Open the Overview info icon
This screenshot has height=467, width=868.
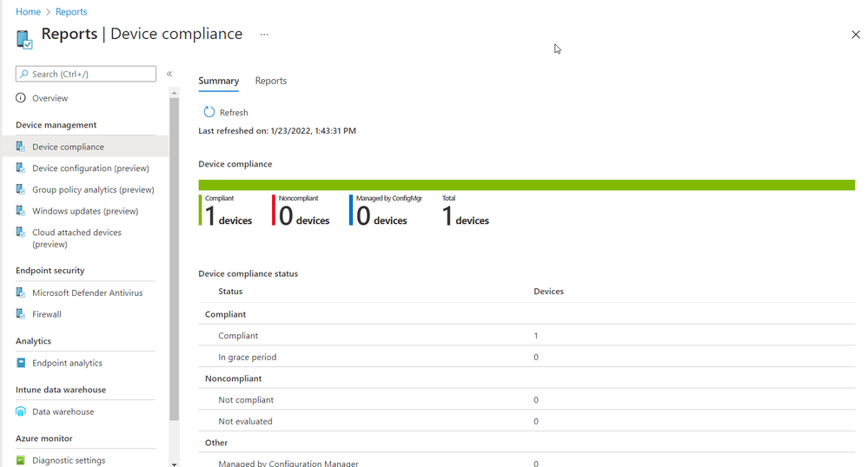[x=21, y=98]
